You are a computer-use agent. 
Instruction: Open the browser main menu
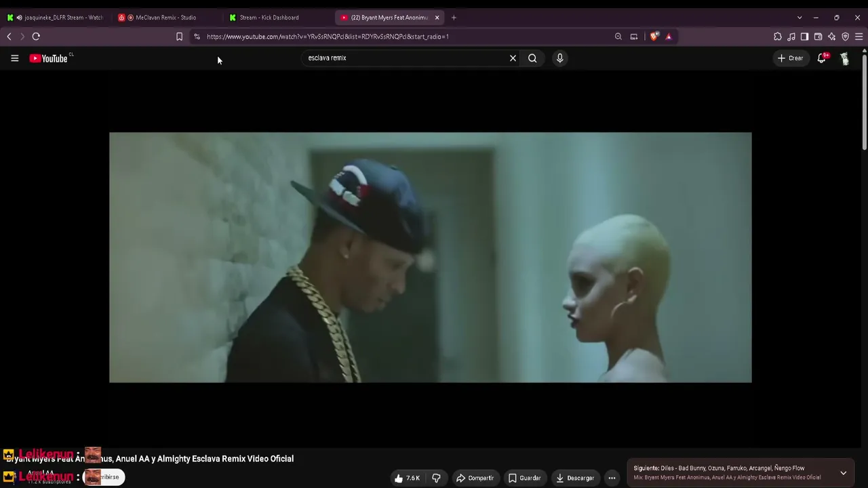pyautogui.click(x=859, y=37)
